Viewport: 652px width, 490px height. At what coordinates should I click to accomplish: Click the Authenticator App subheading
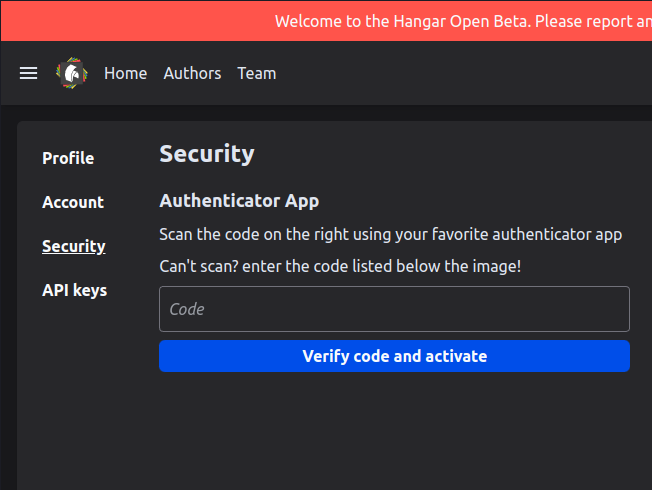(x=239, y=201)
